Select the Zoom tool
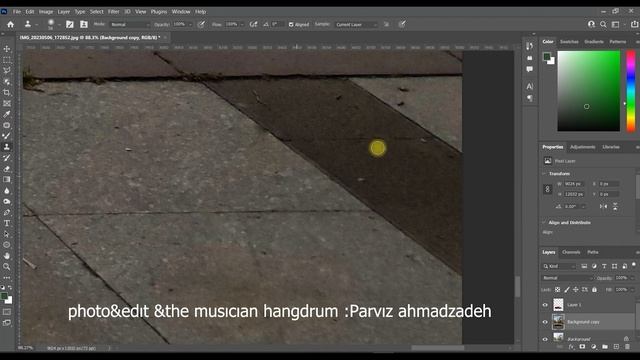This screenshot has height=360, width=640. tap(7, 267)
